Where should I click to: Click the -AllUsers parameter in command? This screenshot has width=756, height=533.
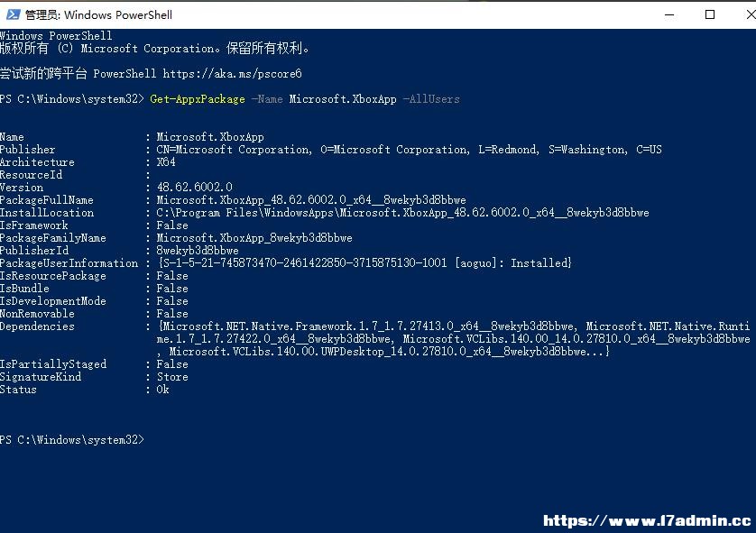pos(431,99)
